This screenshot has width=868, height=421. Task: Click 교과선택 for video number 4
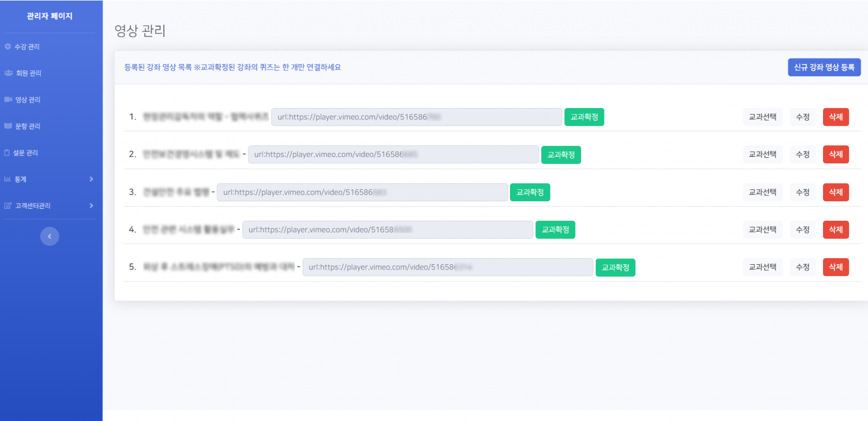(x=762, y=230)
